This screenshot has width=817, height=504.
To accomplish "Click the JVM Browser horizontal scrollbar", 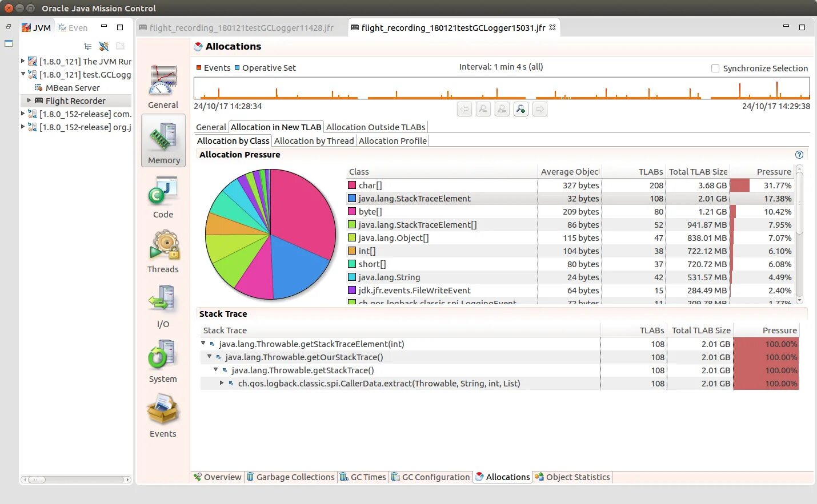I will click(x=76, y=479).
